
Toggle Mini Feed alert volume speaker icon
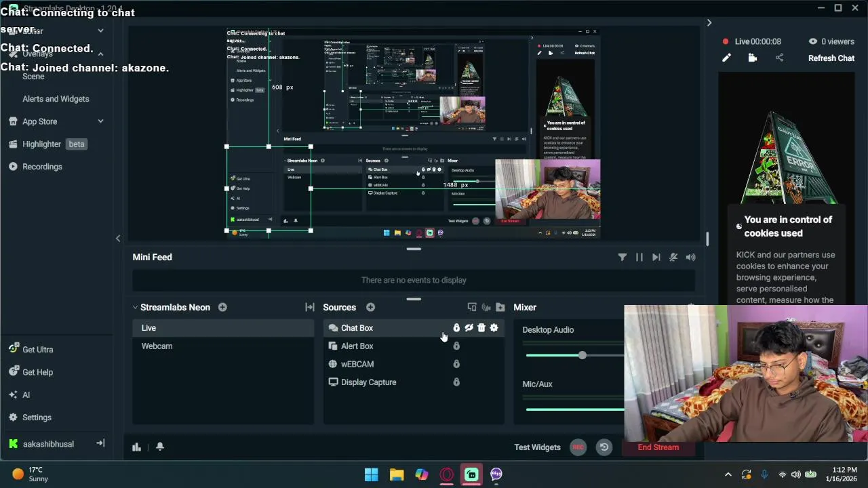(x=690, y=258)
